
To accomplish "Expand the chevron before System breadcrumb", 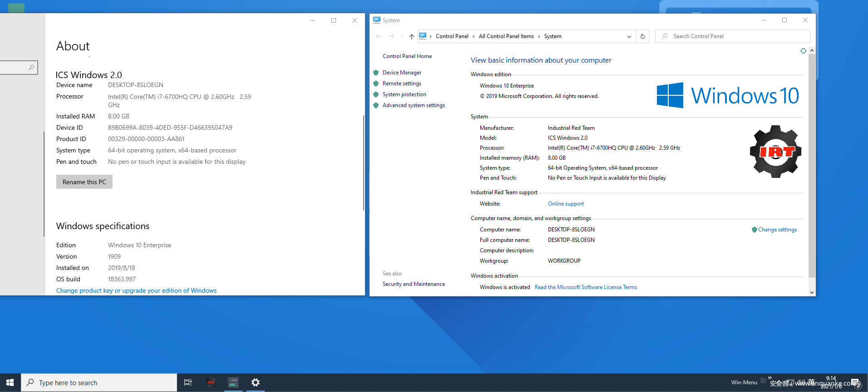I will (539, 36).
